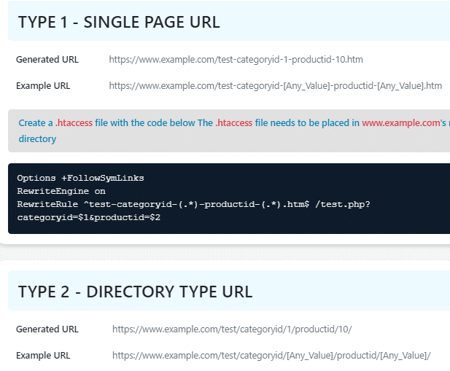Screen dimensions: 450x371
Task: Select the Type 1 generated URL text
Action: pyautogui.click(x=236, y=60)
